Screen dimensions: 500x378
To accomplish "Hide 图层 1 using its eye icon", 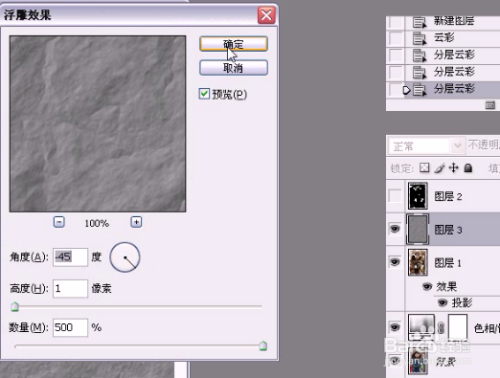I will pyautogui.click(x=395, y=262).
